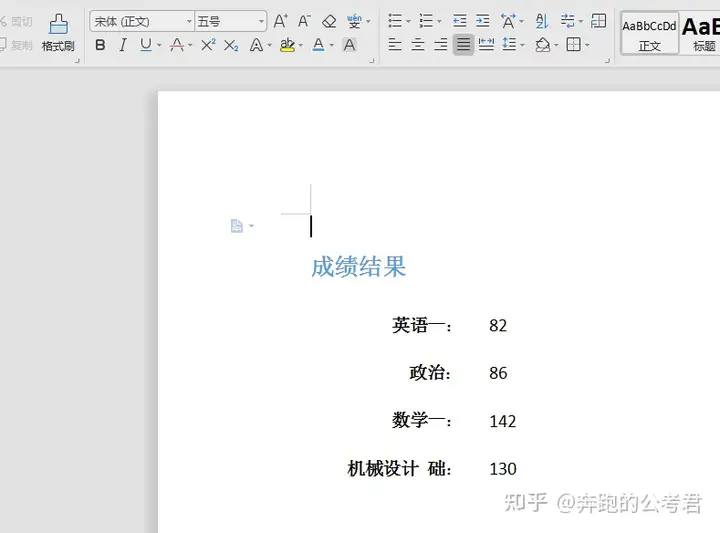The image size is (720, 533).
Task: Click the show/hide paragraph marks icon
Action: [x=568, y=21]
